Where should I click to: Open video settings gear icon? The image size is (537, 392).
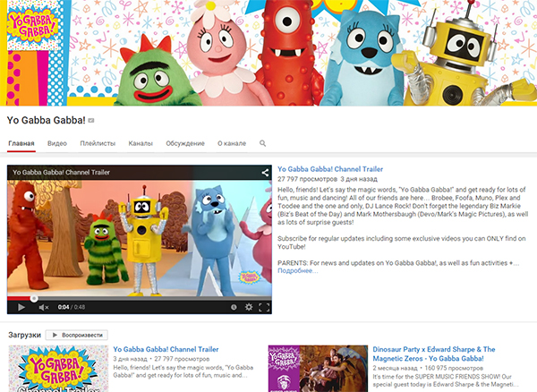[x=249, y=307]
